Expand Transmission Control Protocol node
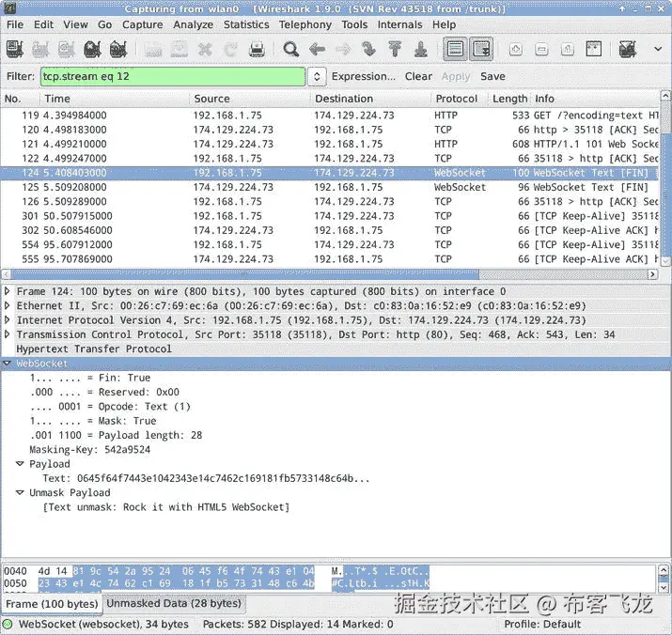Viewport: 672px width, 635px height. pos(7,334)
